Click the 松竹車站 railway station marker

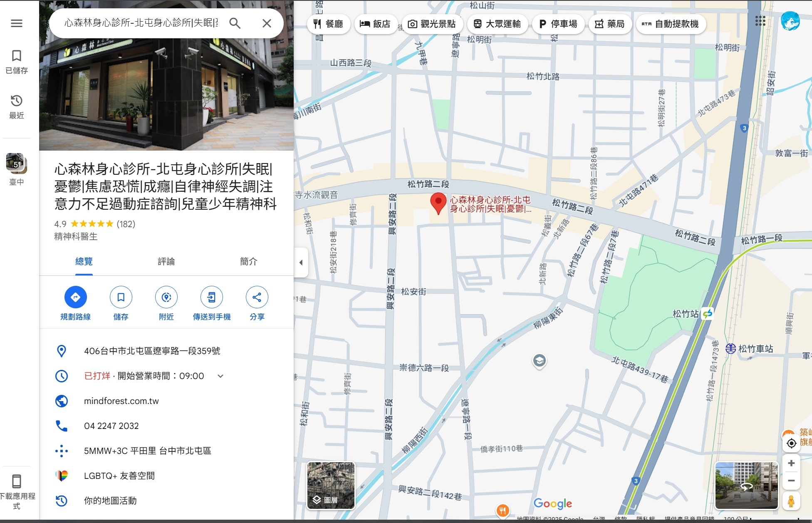point(730,349)
